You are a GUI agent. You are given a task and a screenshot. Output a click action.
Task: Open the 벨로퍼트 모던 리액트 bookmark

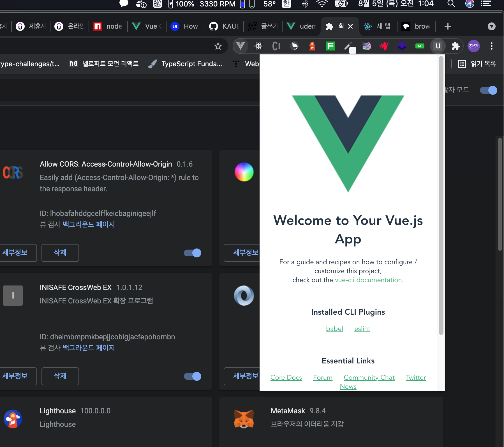coord(104,64)
